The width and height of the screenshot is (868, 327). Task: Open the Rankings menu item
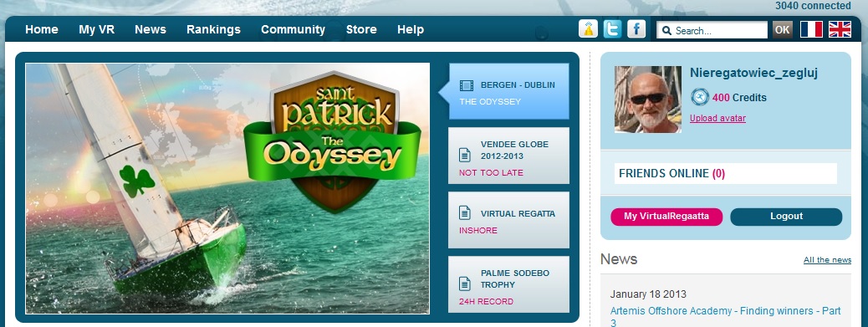(213, 30)
